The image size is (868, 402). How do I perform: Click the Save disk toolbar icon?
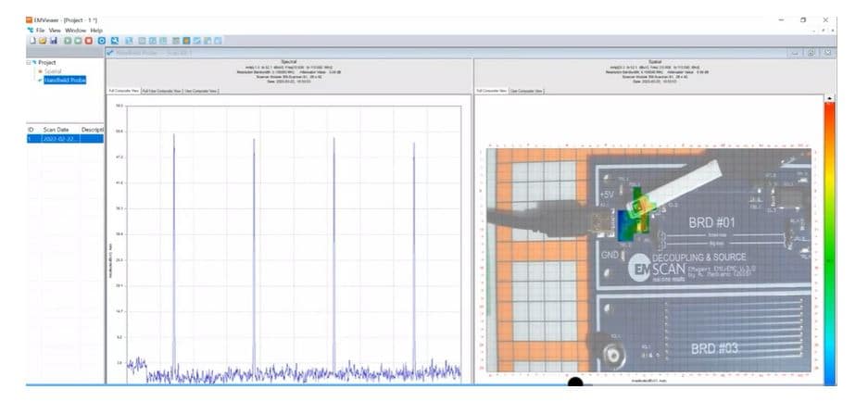point(54,41)
